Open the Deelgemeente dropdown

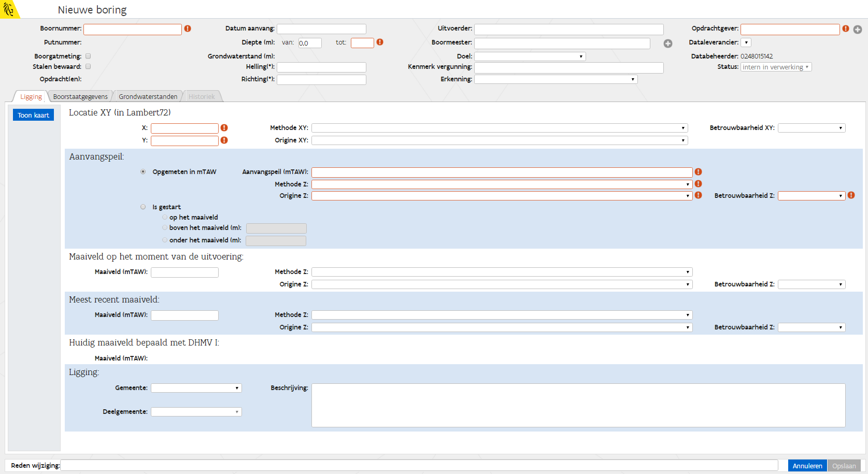coord(196,412)
